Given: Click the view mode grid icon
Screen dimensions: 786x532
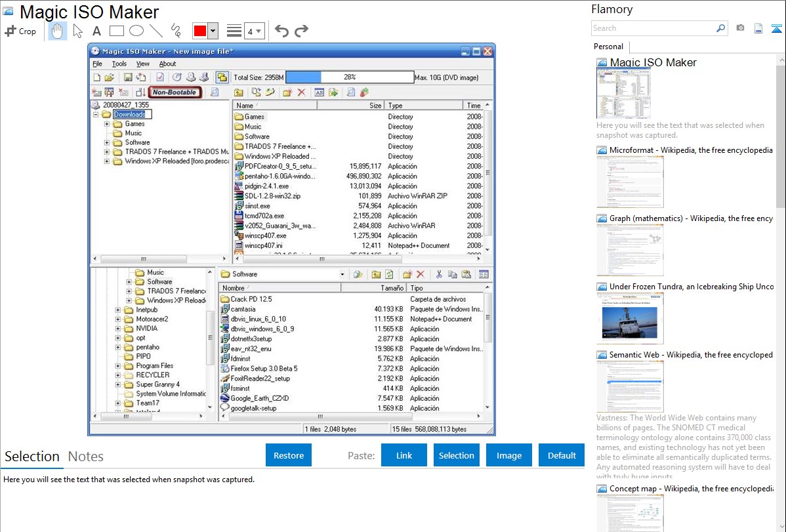Looking at the screenshot, I should (x=484, y=274).
